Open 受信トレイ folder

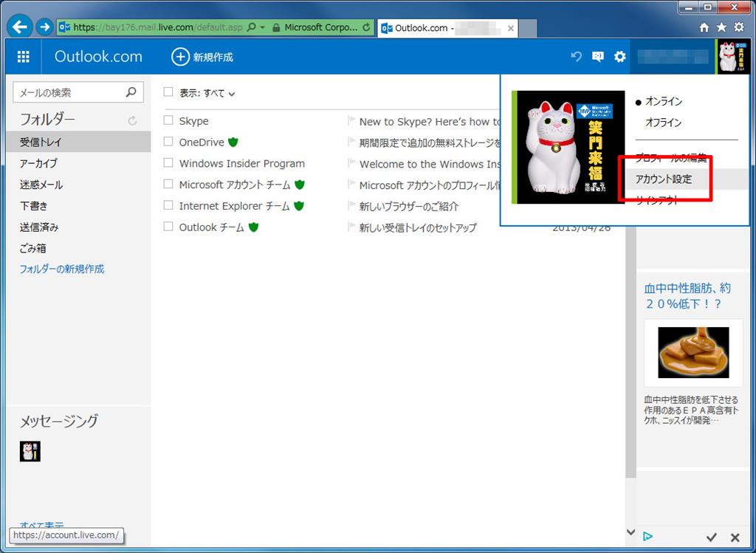coord(78,142)
